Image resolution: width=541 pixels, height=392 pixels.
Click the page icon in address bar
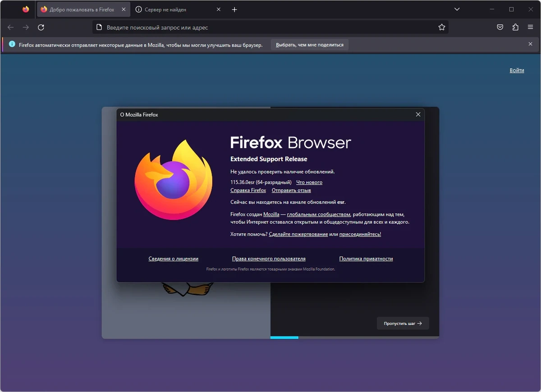pos(100,27)
